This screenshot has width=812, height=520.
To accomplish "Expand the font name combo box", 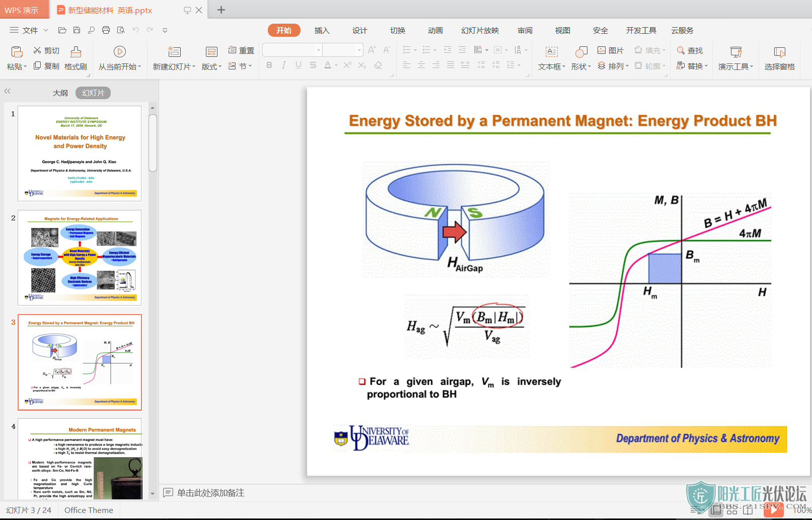I will point(318,50).
